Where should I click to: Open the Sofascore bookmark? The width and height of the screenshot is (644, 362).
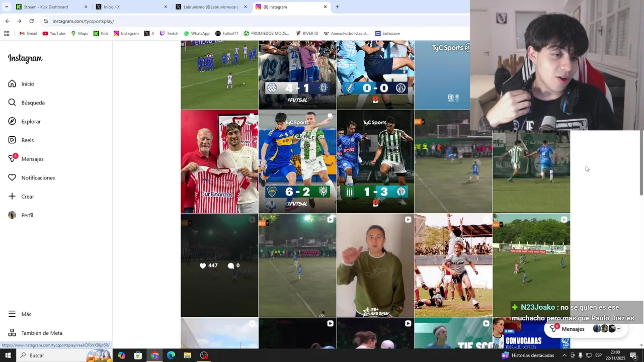tap(388, 34)
